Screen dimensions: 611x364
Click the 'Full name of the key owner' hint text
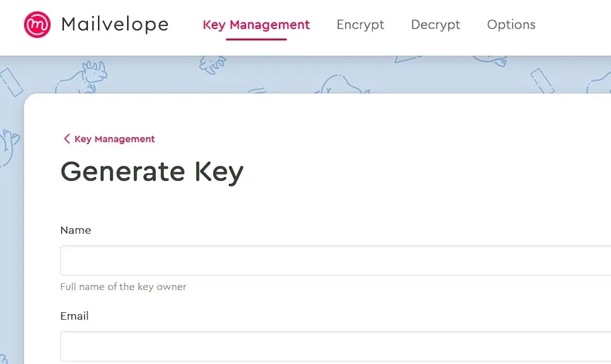tap(123, 286)
